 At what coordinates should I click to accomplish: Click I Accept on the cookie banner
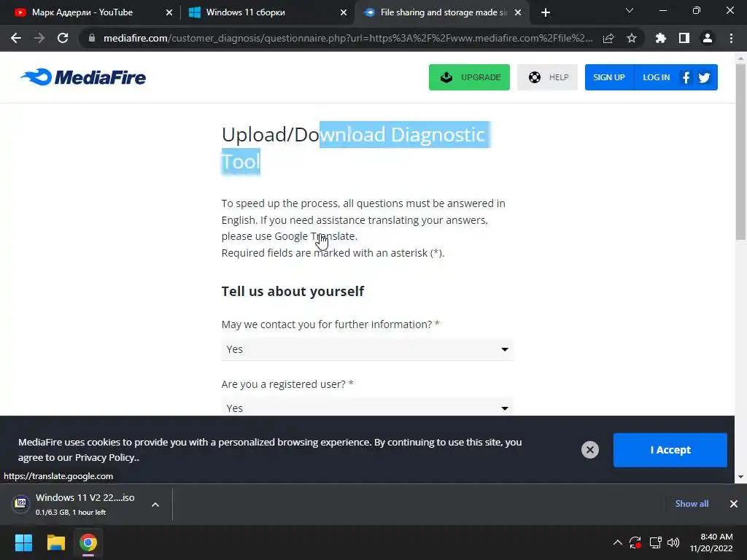point(670,449)
